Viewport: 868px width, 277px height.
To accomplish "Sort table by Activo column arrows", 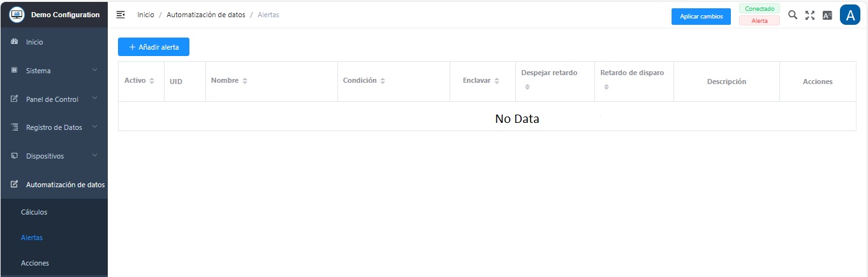I will [152, 81].
